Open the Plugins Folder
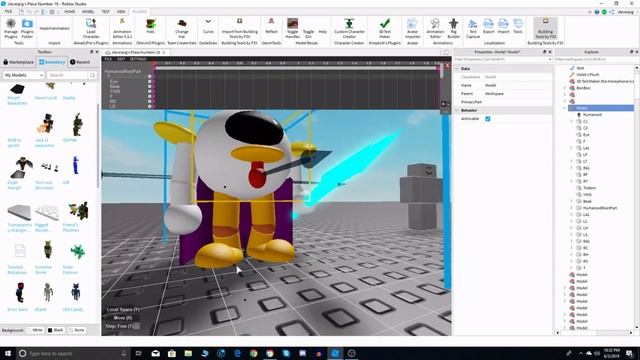Screen dimensions: 640x360 point(27,28)
